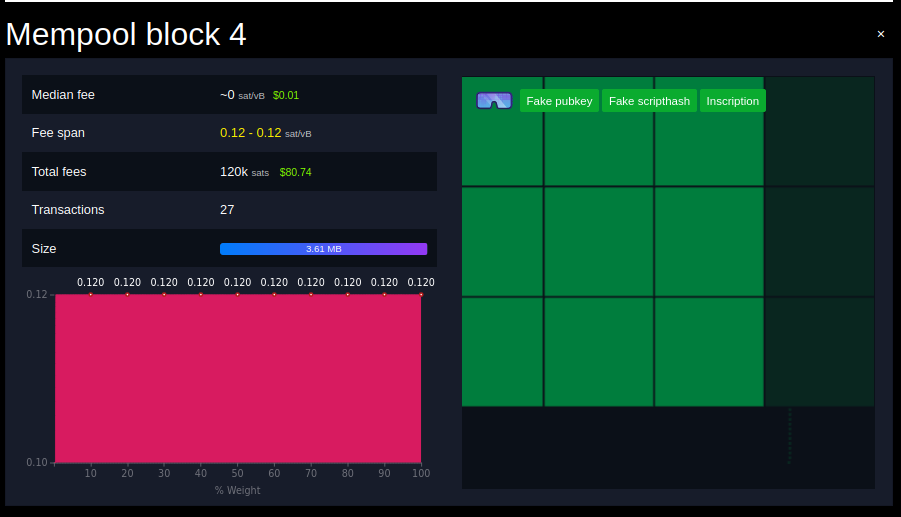Image resolution: width=901 pixels, height=517 pixels.
Task: Click the $80.74 fiat value
Action: pos(295,172)
